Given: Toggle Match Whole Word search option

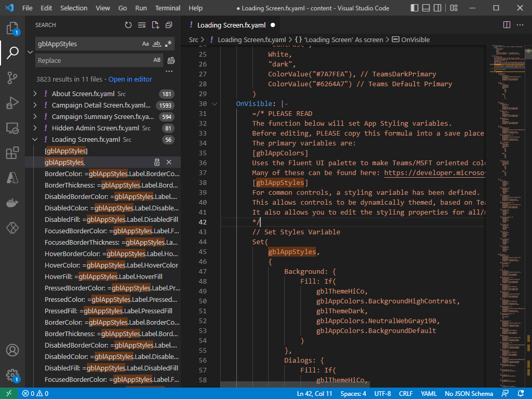Looking at the screenshot, I should (157, 44).
